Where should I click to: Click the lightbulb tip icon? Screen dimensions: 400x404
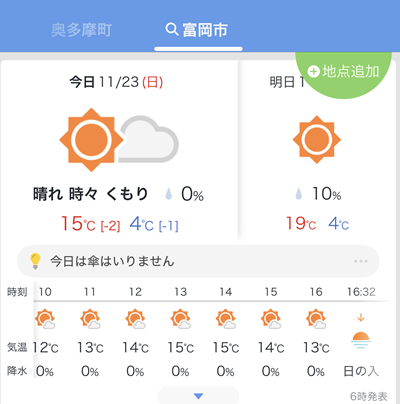click(35, 261)
